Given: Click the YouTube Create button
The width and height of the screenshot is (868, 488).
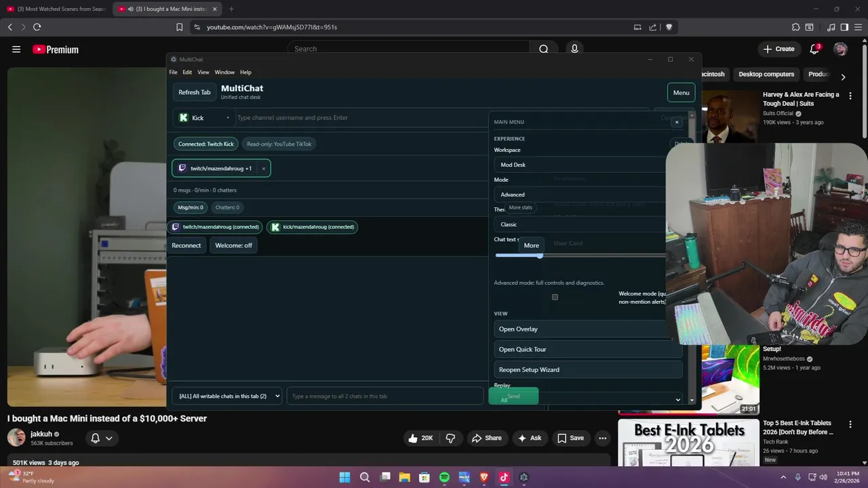Looking at the screenshot, I should tap(778, 49).
